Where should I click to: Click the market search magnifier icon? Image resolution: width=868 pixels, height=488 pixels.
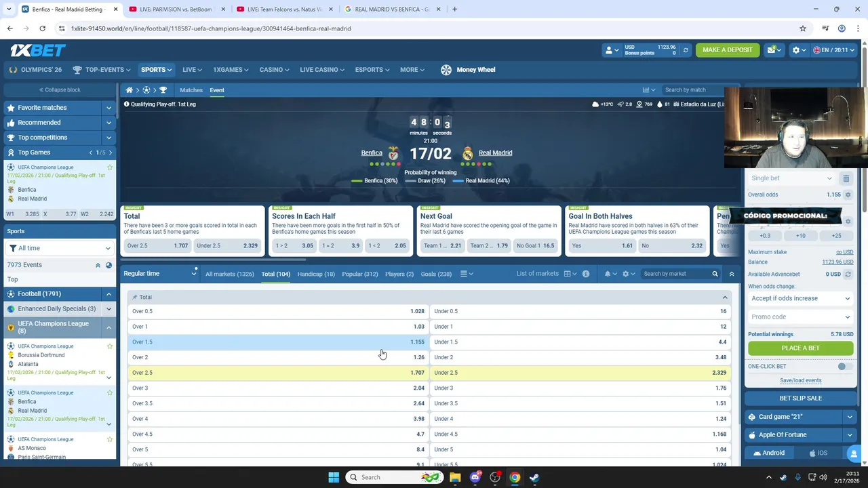click(715, 274)
